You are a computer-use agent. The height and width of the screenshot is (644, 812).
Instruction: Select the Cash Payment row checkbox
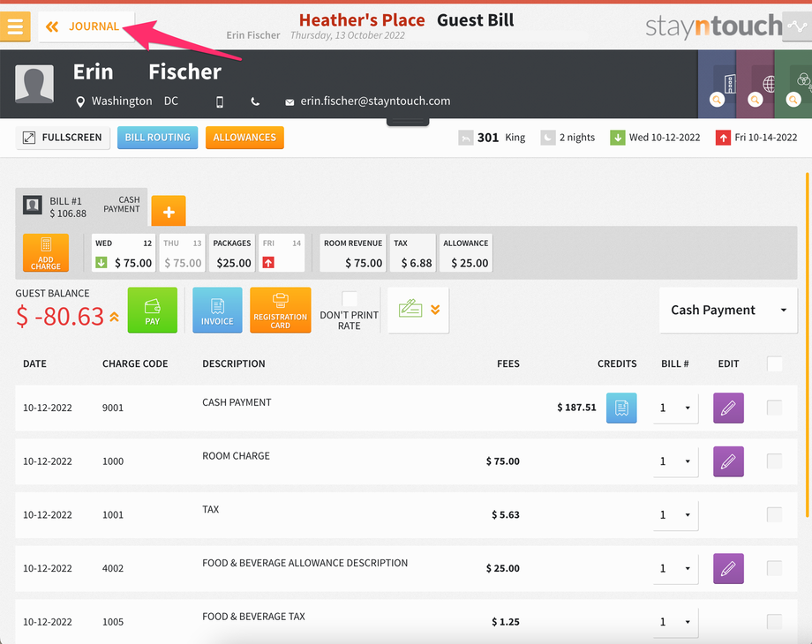click(775, 408)
